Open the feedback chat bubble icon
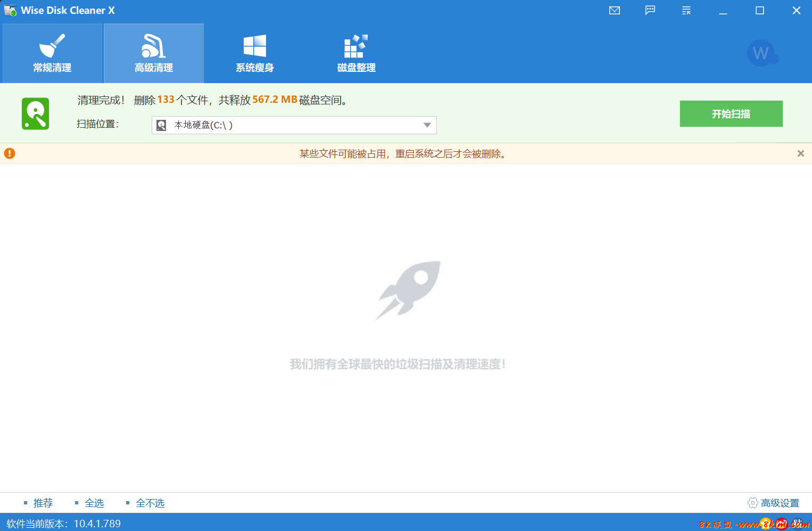Image resolution: width=812 pixels, height=531 pixels. click(x=650, y=11)
